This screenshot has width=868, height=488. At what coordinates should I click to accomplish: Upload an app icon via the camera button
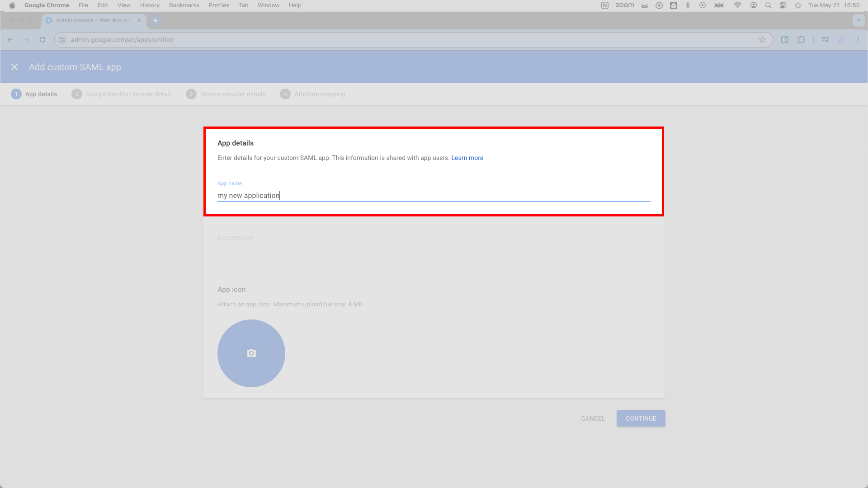tap(251, 353)
